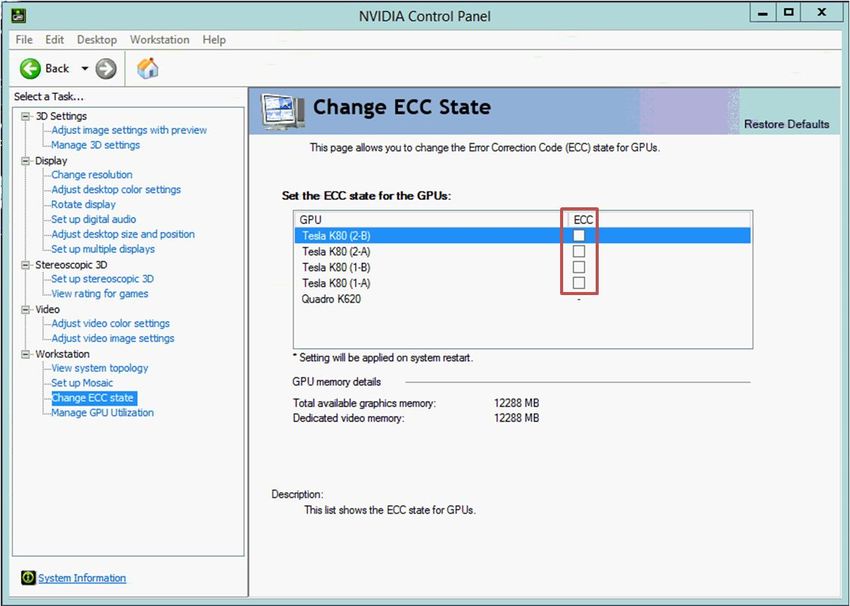
Task: Enable ECC for Tesla K80 (2-A)
Action: (579, 251)
